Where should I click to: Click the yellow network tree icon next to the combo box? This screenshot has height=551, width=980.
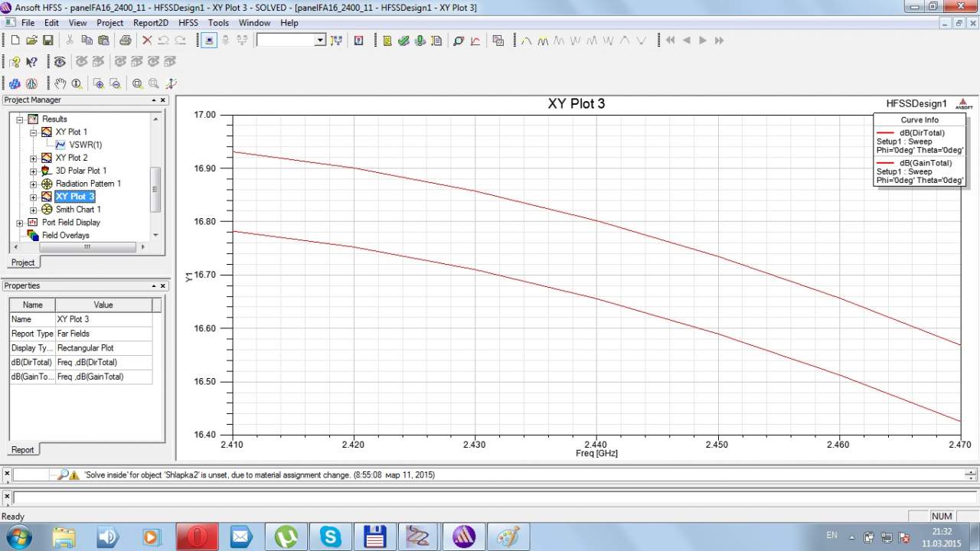coord(336,41)
